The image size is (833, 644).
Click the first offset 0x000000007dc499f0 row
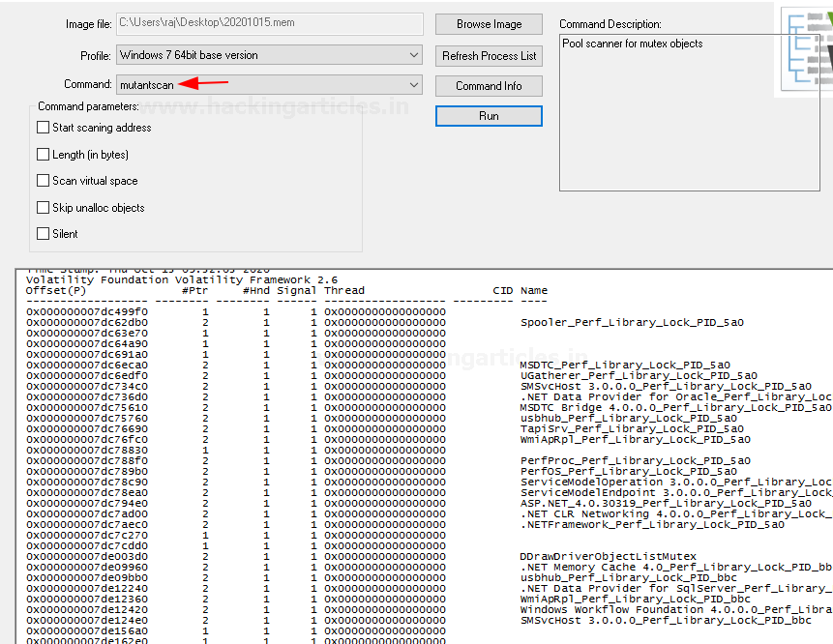tap(87, 311)
